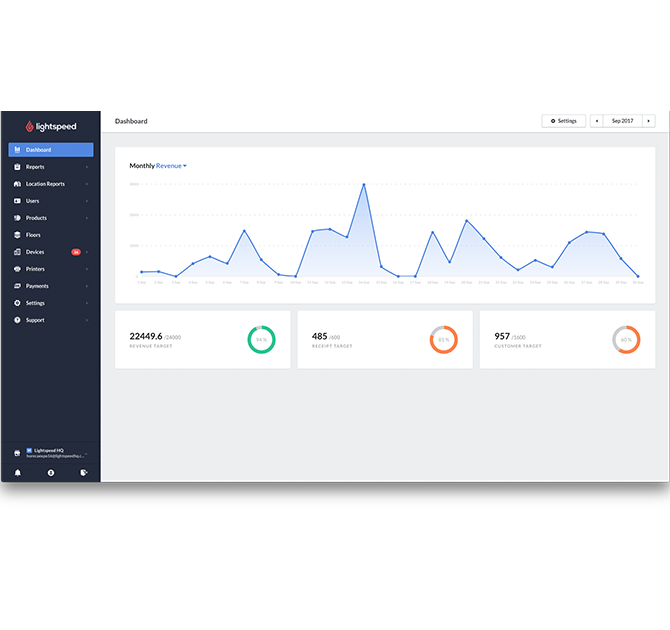Screen dimensions: 670x630
Task: Click the Reports clipboard icon
Action: click(x=17, y=167)
